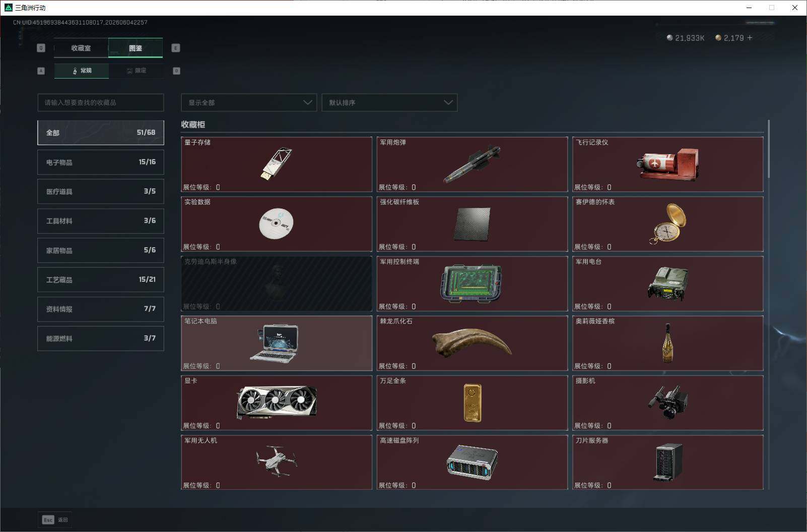Click the Esc 返回 back button
This screenshot has height=532, width=807.
tap(55, 519)
